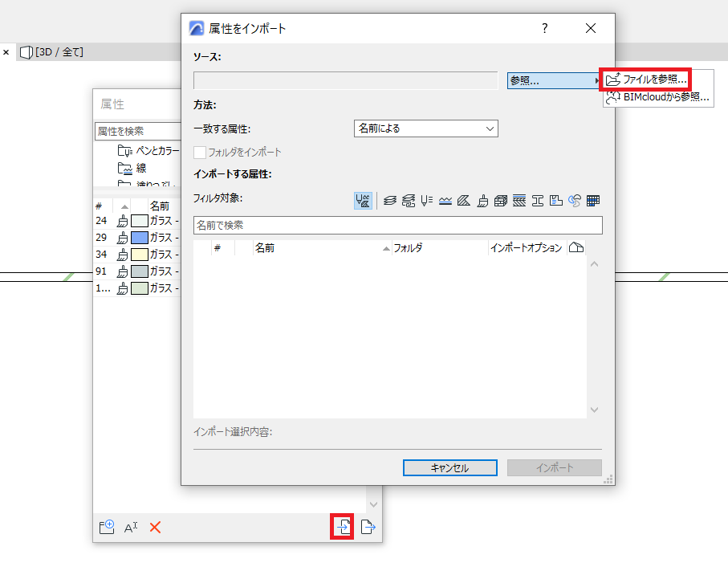Click the import list scroll-up arrow
The width and height of the screenshot is (728, 575).
pyautogui.click(x=594, y=264)
